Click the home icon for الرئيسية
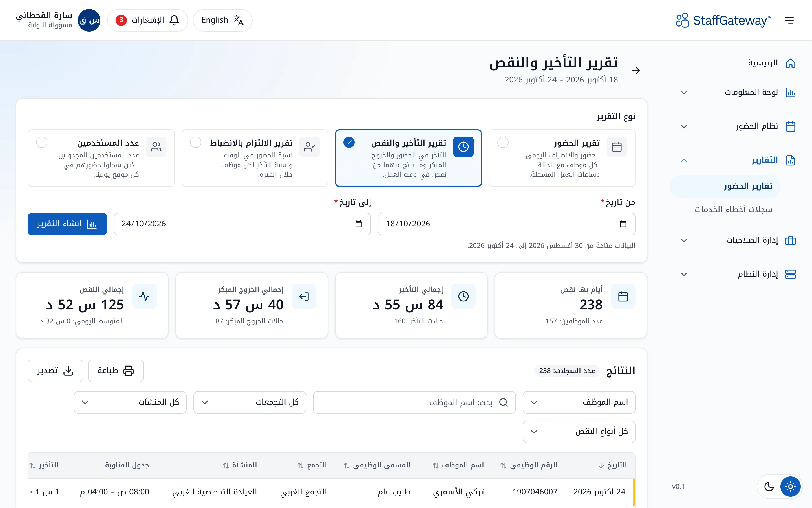The height and width of the screenshot is (508, 812). pyautogui.click(x=791, y=63)
